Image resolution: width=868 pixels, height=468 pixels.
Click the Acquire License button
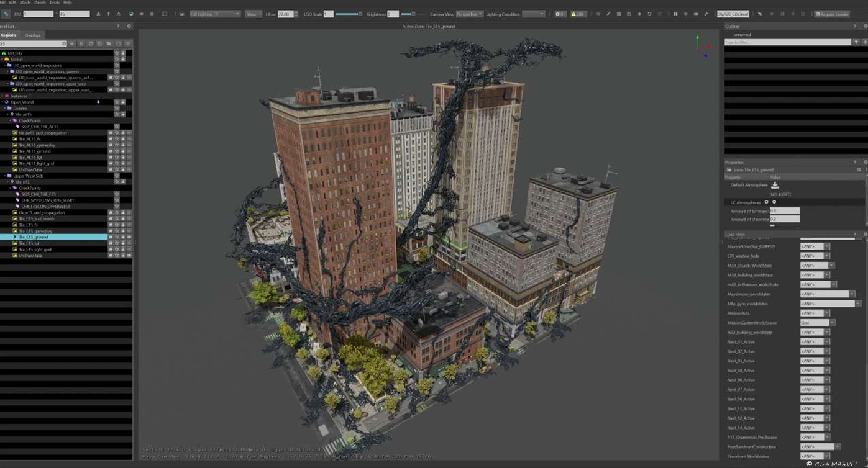832,14
